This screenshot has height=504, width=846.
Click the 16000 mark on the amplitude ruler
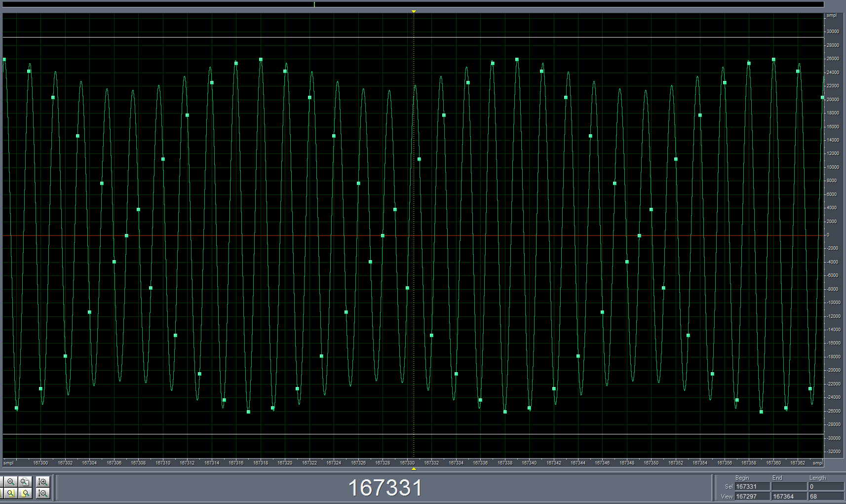tap(833, 126)
